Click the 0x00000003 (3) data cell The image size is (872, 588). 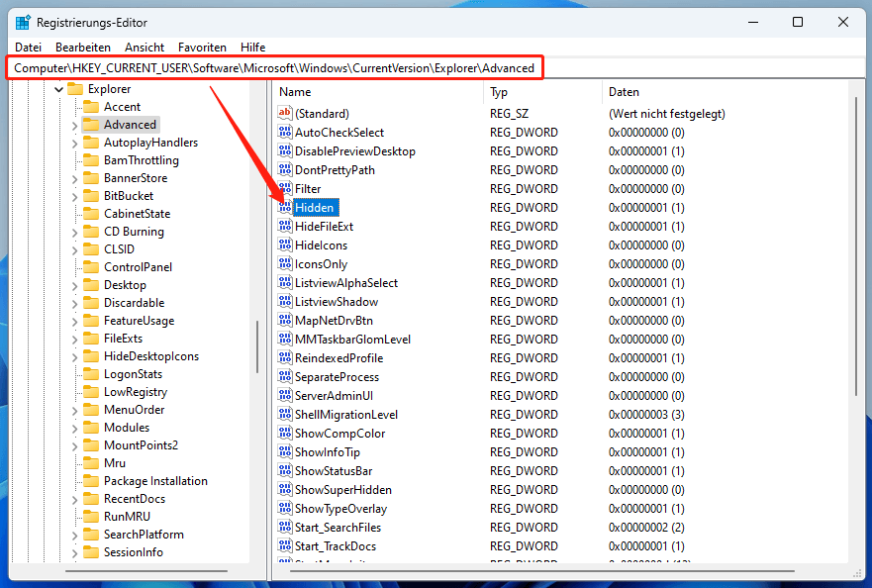coord(646,415)
